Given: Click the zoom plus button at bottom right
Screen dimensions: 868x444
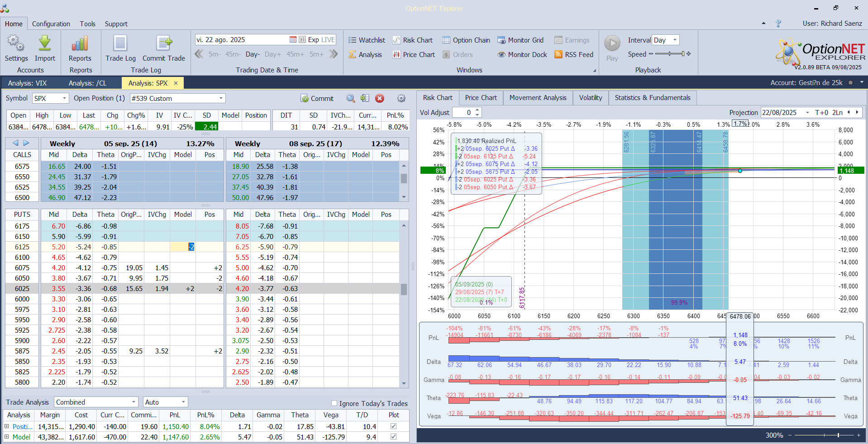Looking at the screenshot, I should (858, 435).
